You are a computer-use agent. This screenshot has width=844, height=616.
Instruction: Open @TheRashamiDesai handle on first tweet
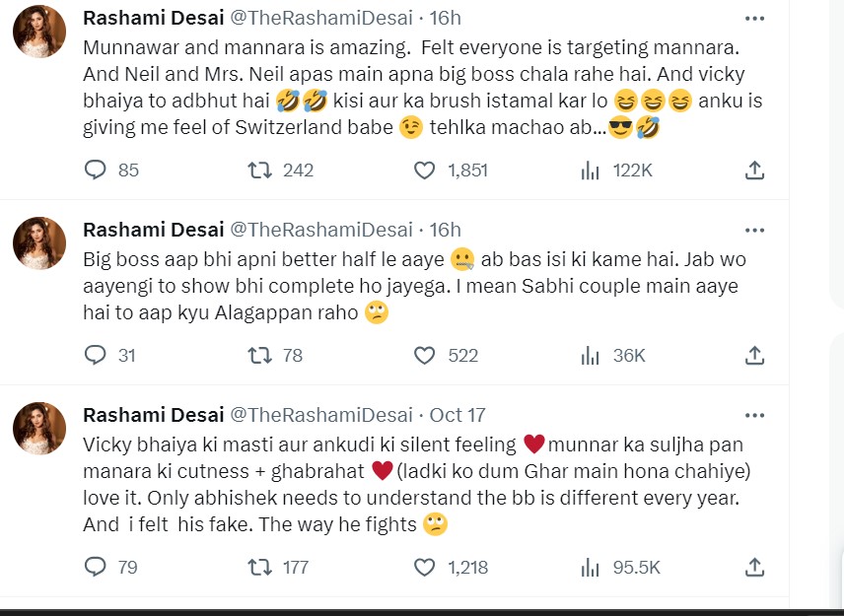[x=320, y=19]
